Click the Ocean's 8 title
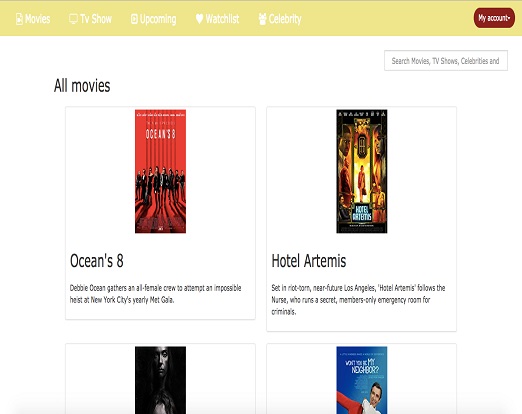522x414 pixels. coord(97,261)
